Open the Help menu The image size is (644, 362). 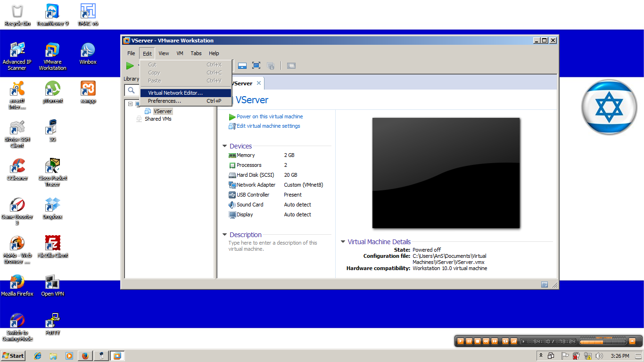coord(214,53)
